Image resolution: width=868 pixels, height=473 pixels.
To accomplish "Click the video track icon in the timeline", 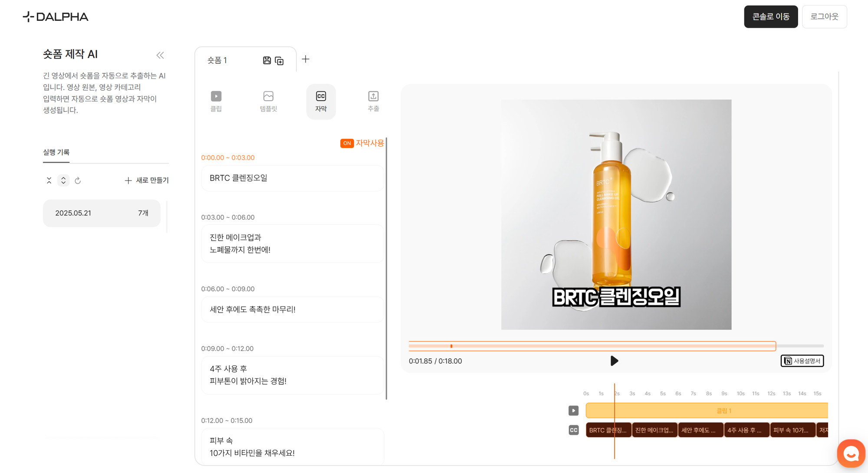I will coord(573,411).
